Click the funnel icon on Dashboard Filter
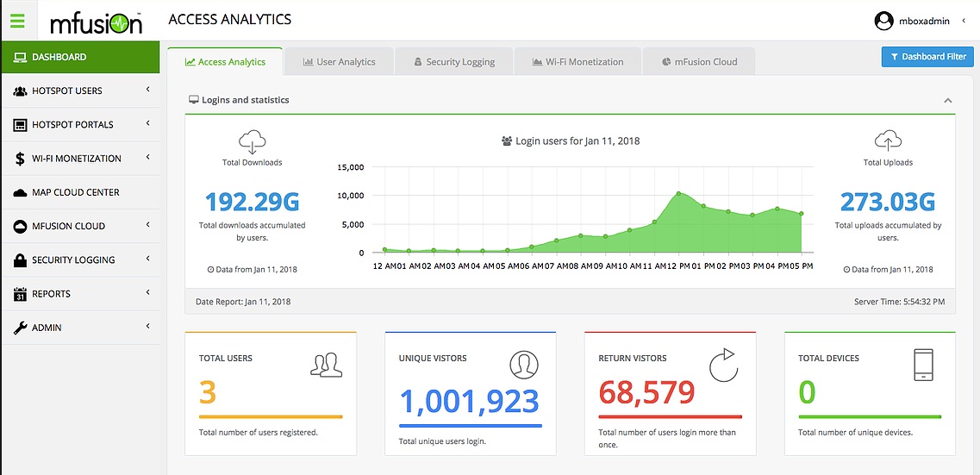980x475 pixels. pos(895,57)
